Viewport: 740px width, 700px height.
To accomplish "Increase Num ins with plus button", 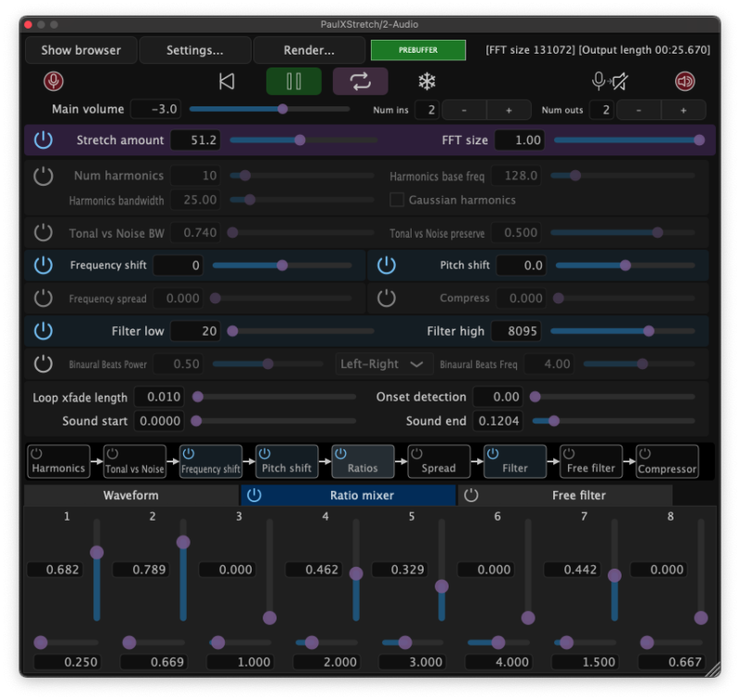I will coord(508,110).
